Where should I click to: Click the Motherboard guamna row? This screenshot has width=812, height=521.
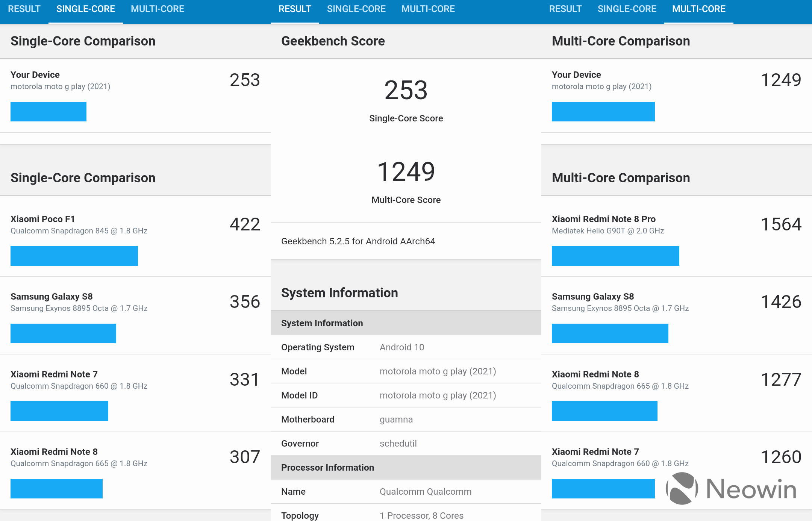pyautogui.click(x=406, y=419)
